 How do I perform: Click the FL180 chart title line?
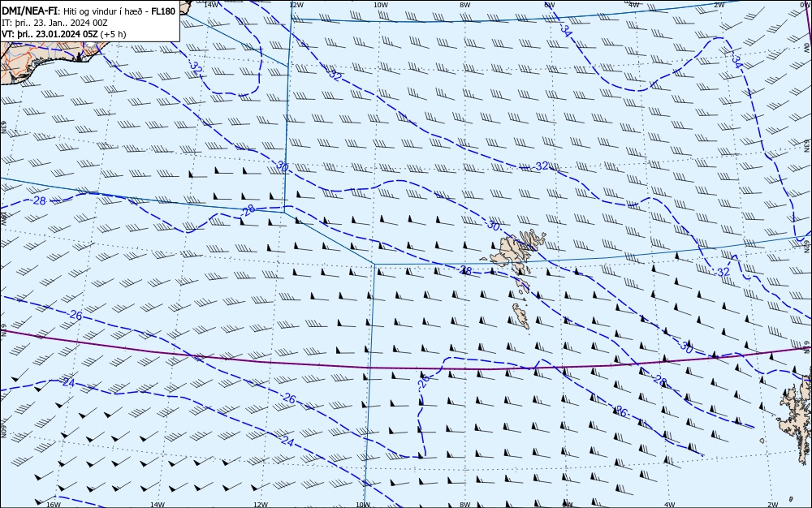coord(89,11)
